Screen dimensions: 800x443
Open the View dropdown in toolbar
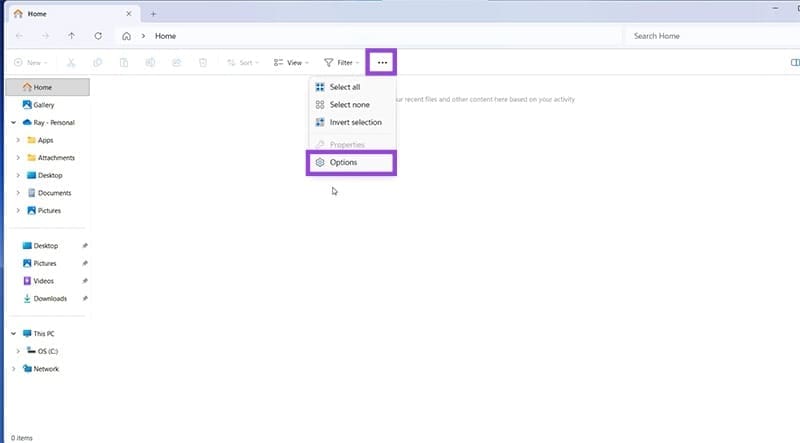pyautogui.click(x=292, y=62)
